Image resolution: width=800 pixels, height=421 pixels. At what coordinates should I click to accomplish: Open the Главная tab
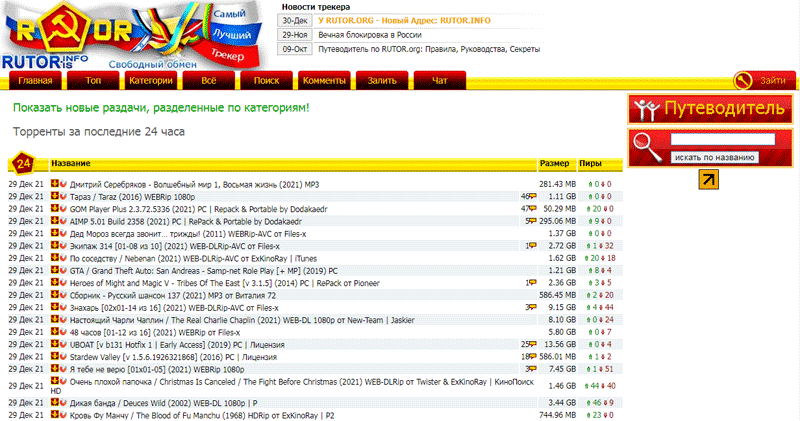tap(35, 80)
